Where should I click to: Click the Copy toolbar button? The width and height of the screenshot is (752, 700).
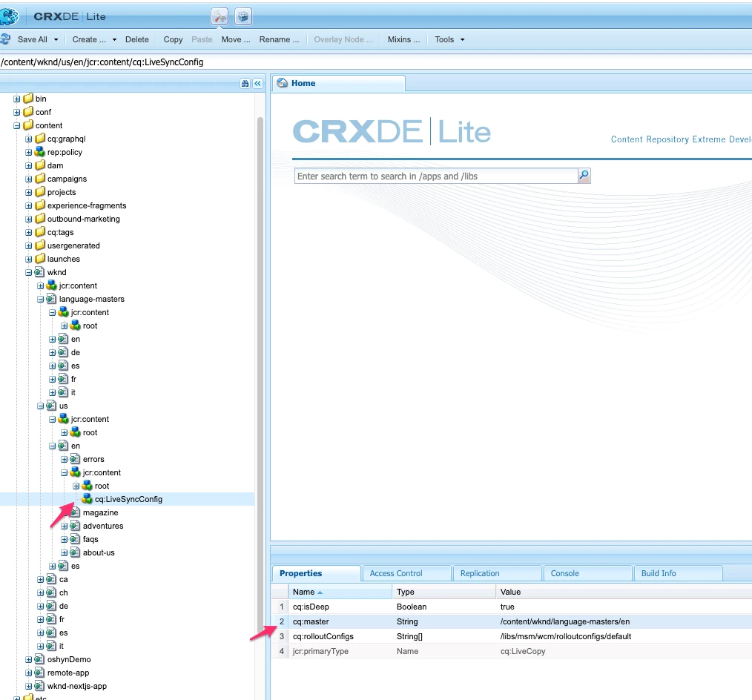click(x=173, y=40)
